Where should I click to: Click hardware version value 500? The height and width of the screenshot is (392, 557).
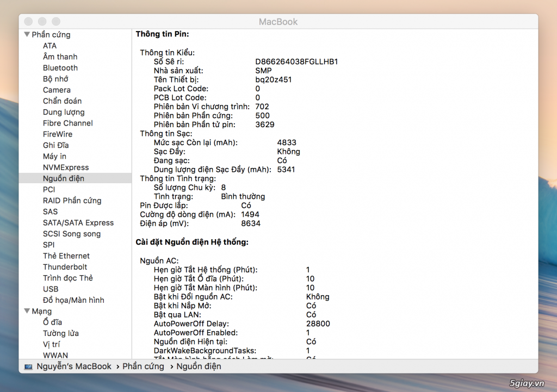262,115
